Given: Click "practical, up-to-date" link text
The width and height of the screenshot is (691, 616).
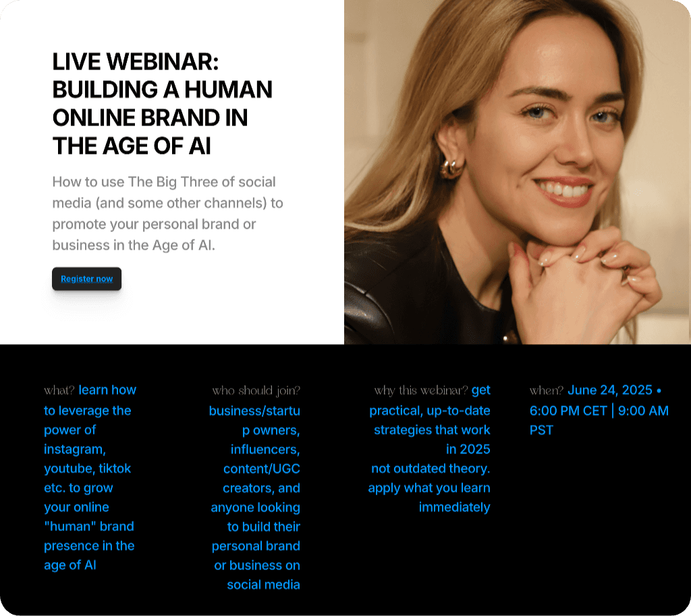Looking at the screenshot, I should [430, 411].
